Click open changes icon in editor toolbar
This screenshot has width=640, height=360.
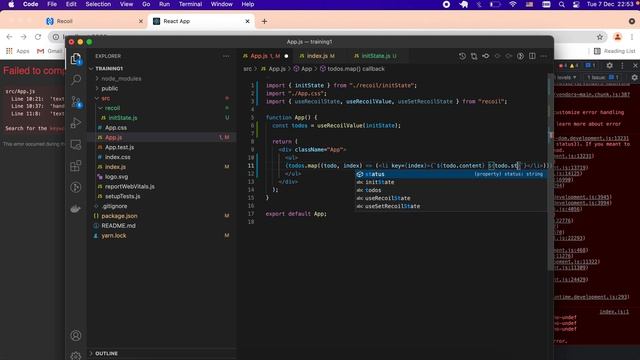474,56
